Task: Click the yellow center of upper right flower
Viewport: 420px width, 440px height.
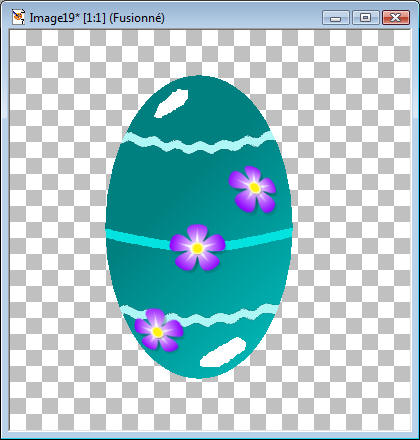Action: click(254, 188)
